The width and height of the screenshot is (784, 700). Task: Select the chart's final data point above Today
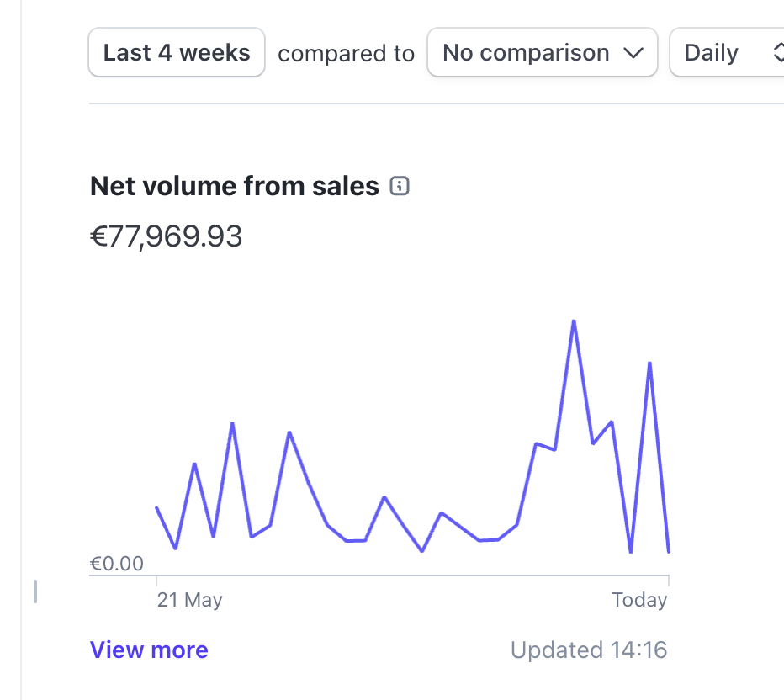669,552
